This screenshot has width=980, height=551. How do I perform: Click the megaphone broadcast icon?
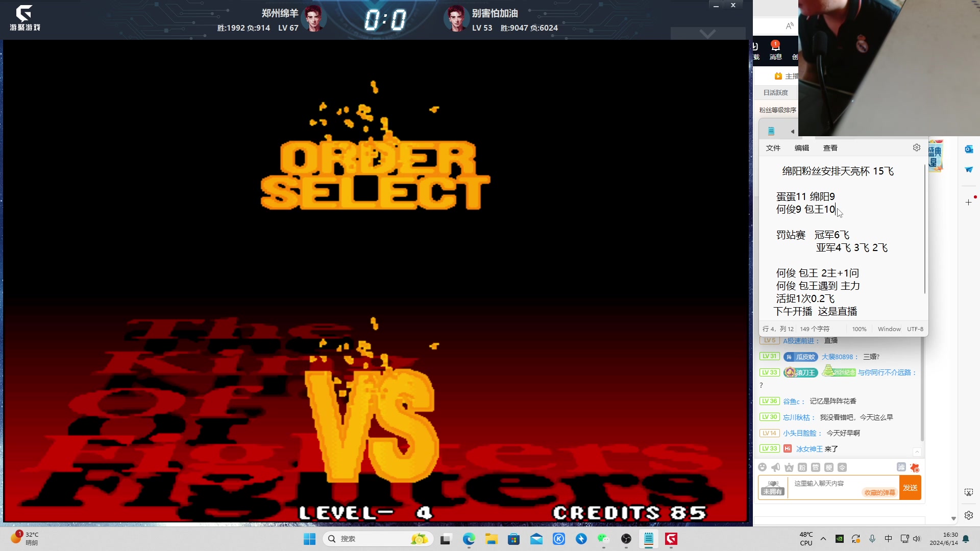(x=775, y=467)
